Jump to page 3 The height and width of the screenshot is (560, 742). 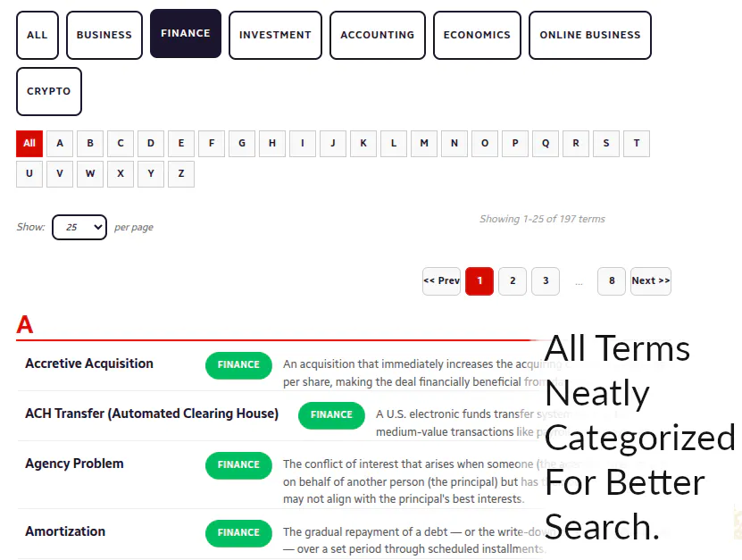[x=546, y=281]
